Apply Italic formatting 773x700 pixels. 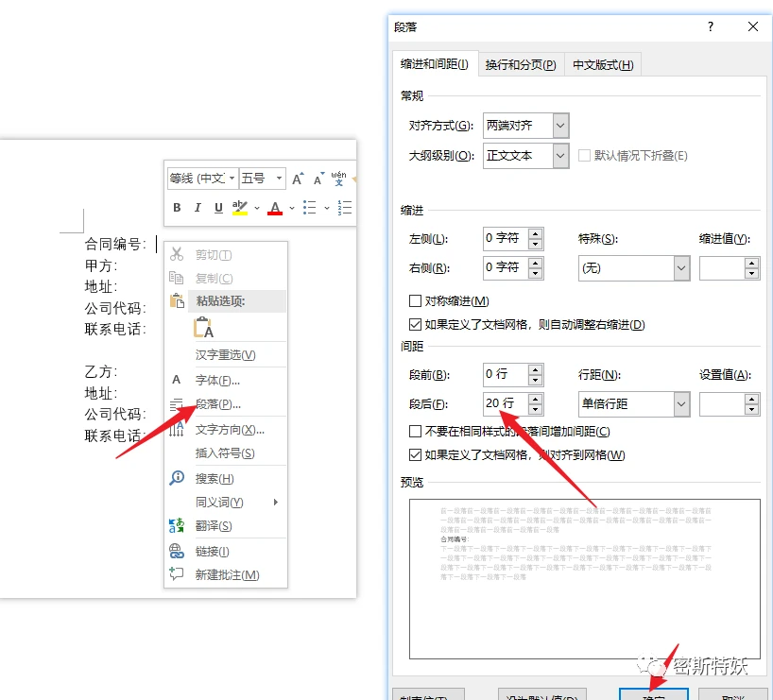pos(198,207)
